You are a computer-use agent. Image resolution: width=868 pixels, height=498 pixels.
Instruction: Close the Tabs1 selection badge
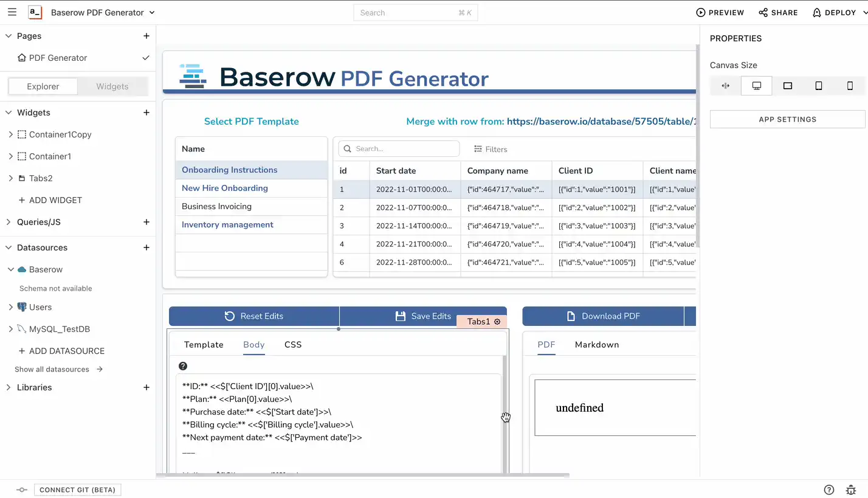point(497,321)
